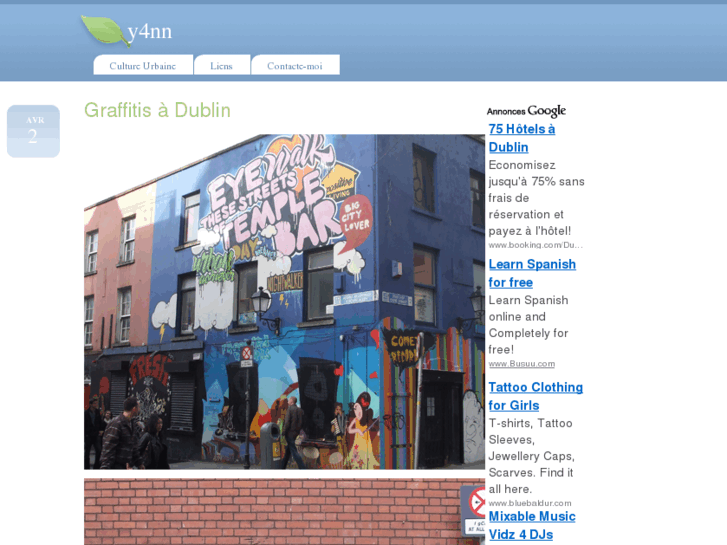The image size is (727, 545).
Task: Click the 'T-shirts, Tattoo Sleeves' ad text
Action: point(531,456)
